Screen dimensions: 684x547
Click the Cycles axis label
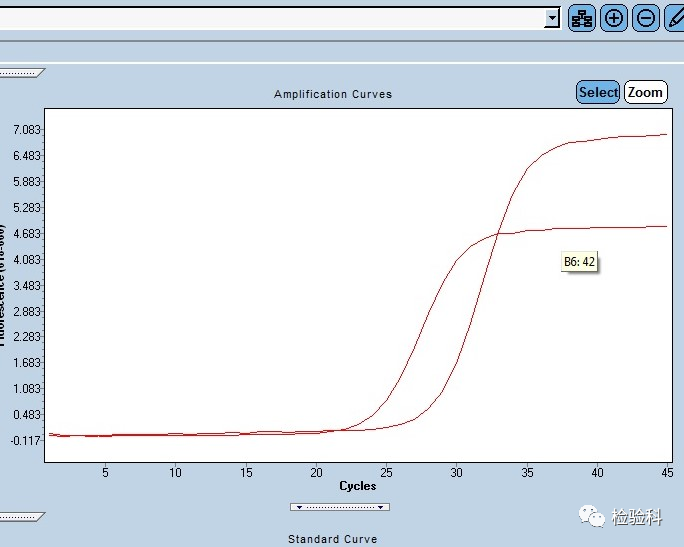pos(358,486)
